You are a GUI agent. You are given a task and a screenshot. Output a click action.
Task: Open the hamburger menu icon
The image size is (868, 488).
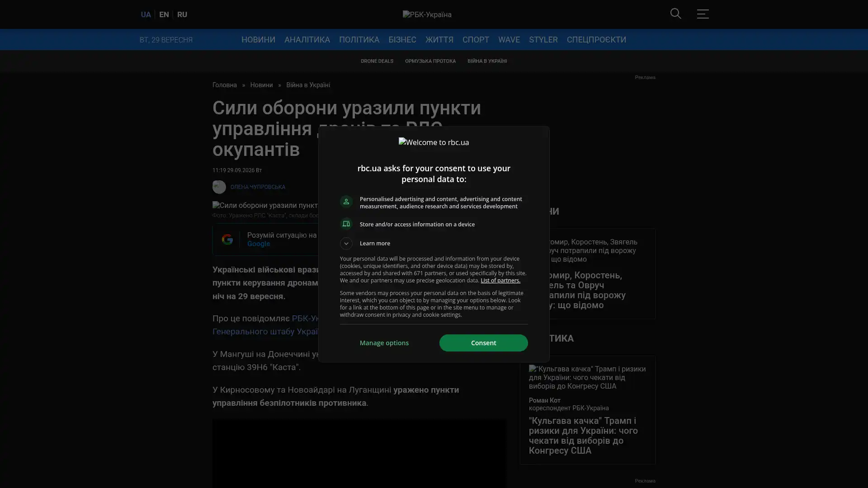(703, 14)
